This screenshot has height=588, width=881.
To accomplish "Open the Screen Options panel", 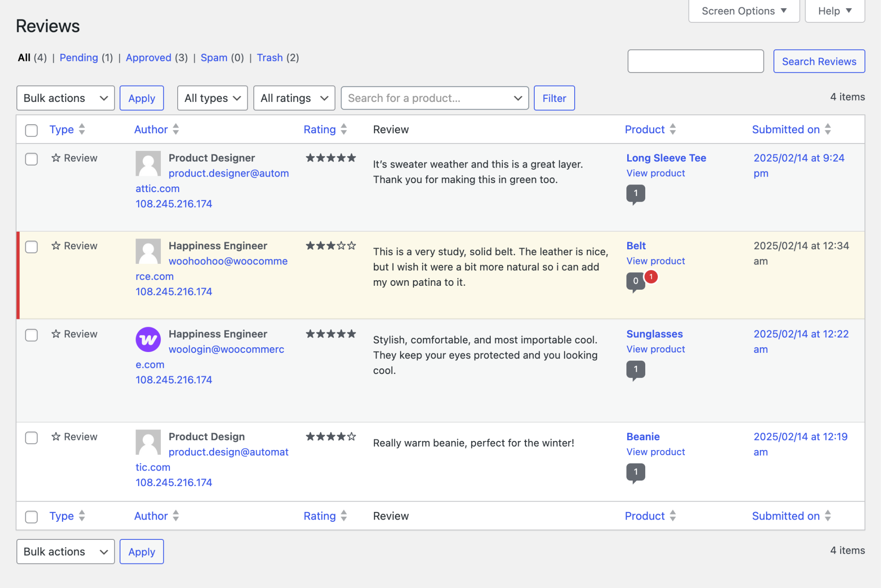I will point(743,11).
